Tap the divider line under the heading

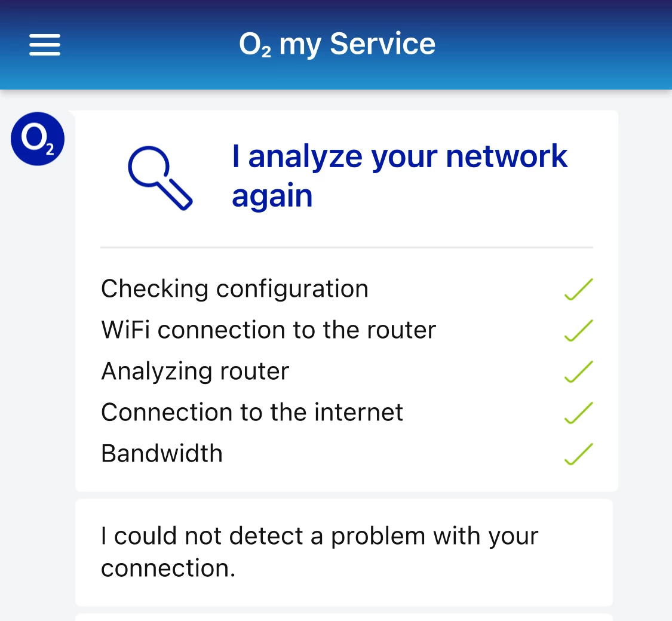[x=346, y=247]
